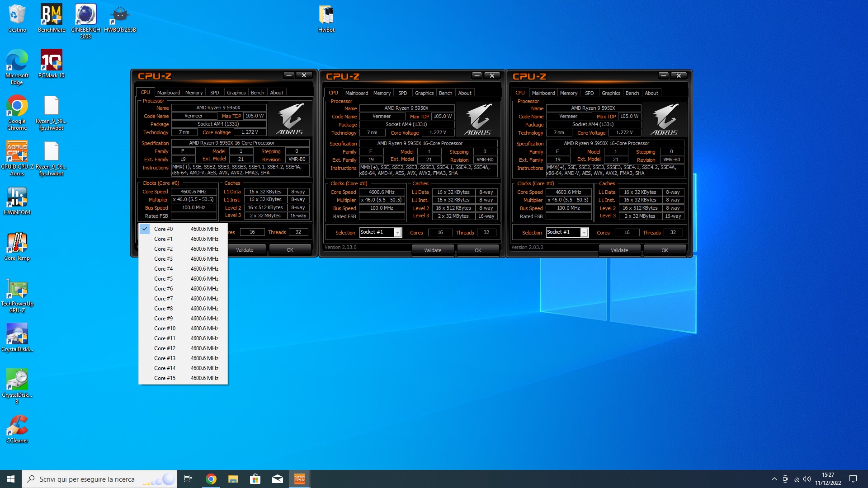The width and height of the screenshot is (868, 488).
Task: Open CrystalDiskMark 8 desktop shortcut
Action: click(17, 386)
